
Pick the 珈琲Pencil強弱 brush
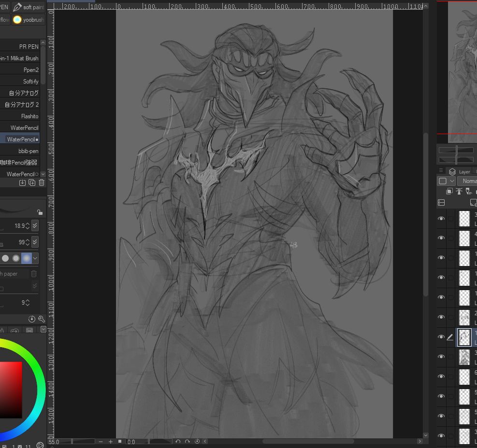tap(20, 162)
